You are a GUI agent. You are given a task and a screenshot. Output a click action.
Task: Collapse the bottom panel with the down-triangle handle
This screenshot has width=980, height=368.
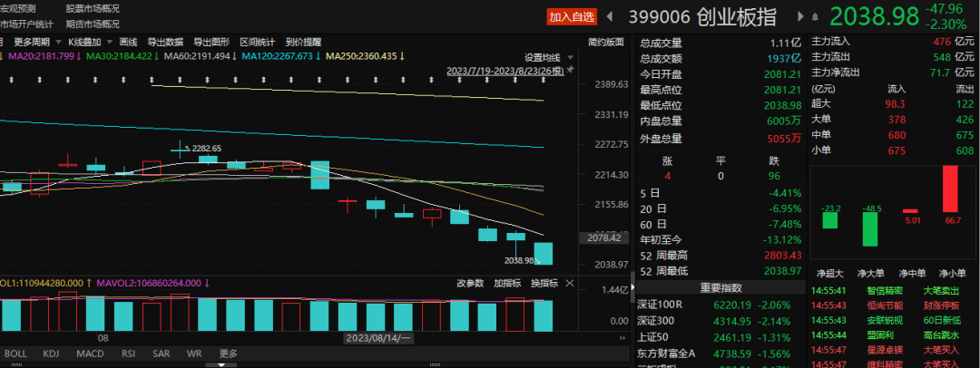point(221,365)
